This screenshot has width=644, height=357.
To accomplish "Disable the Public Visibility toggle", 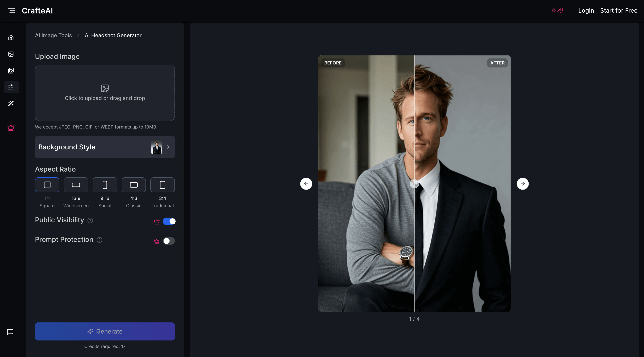I will (x=169, y=221).
